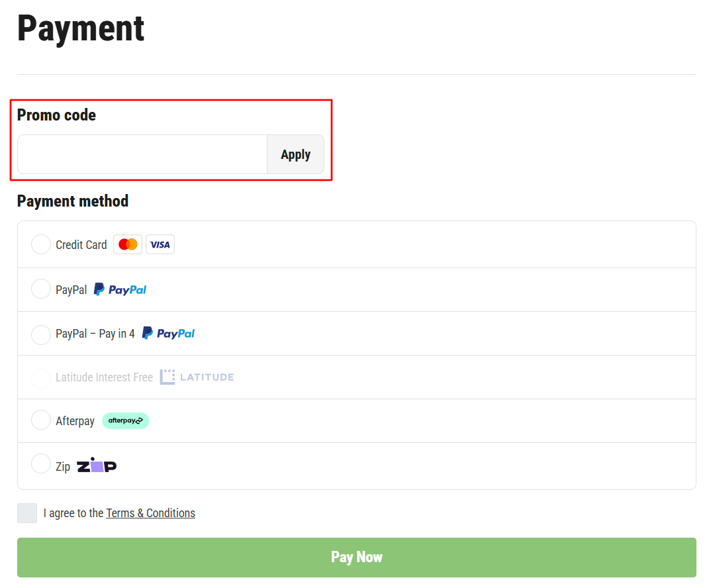713x588 pixels.
Task: Click the Apply promo code button
Action: (295, 155)
